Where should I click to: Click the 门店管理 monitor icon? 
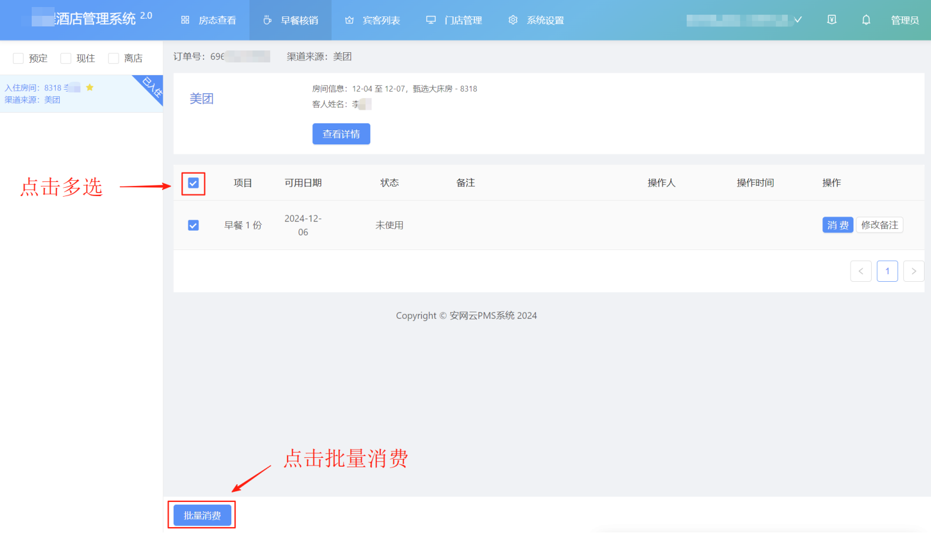[431, 20]
